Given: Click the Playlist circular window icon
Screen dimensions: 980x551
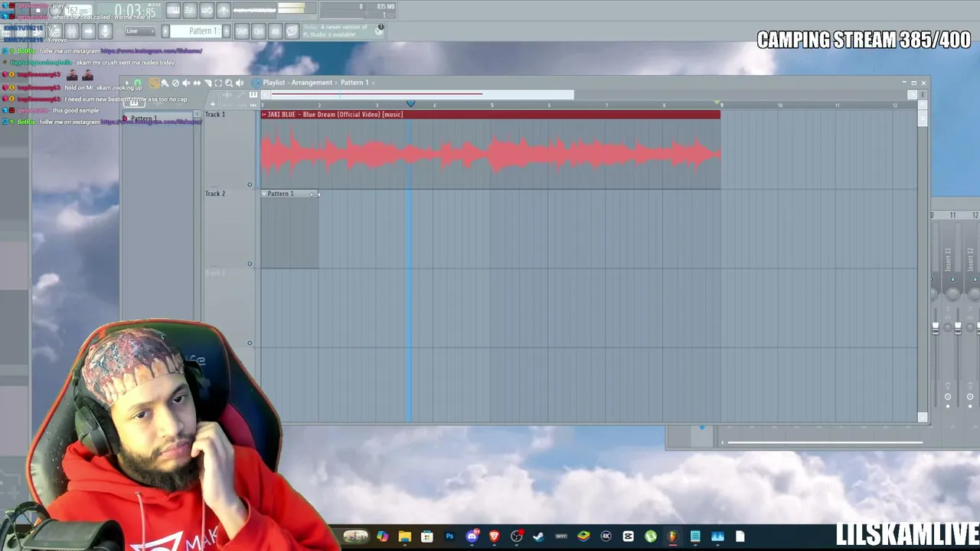Looking at the screenshot, I should pos(256,83).
